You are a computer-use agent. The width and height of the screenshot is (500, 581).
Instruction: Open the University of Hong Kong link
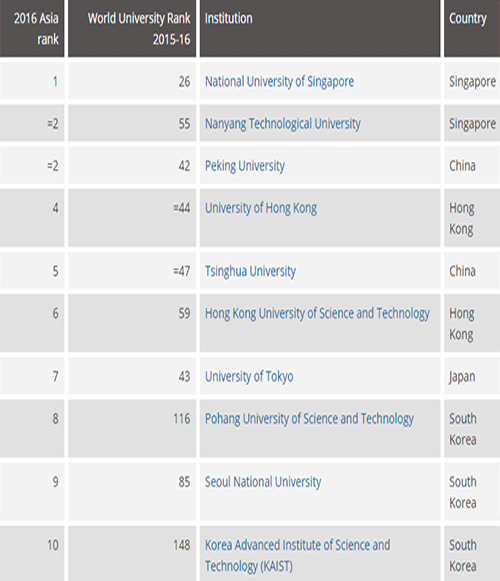pyautogui.click(x=261, y=208)
